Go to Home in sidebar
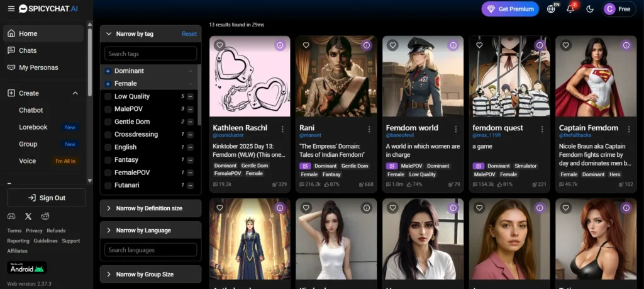Image resolution: width=644 pixels, height=289 pixels. click(x=43, y=34)
